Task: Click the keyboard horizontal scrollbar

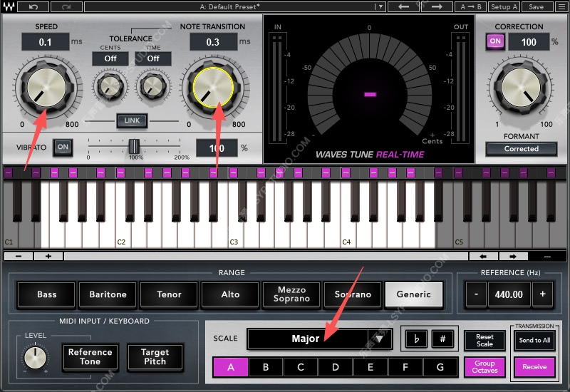Action: [266, 256]
